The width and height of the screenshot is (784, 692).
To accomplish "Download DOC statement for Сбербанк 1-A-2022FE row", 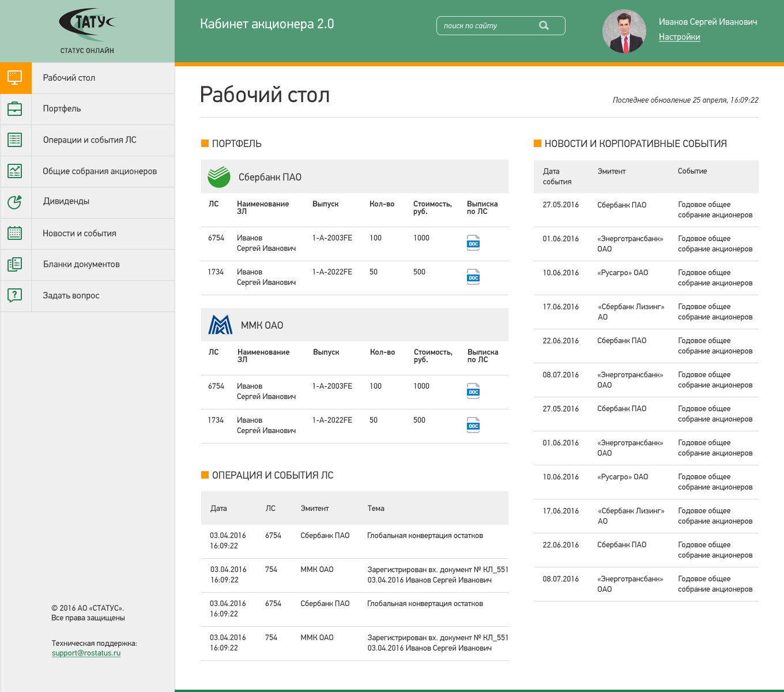I will [x=473, y=277].
